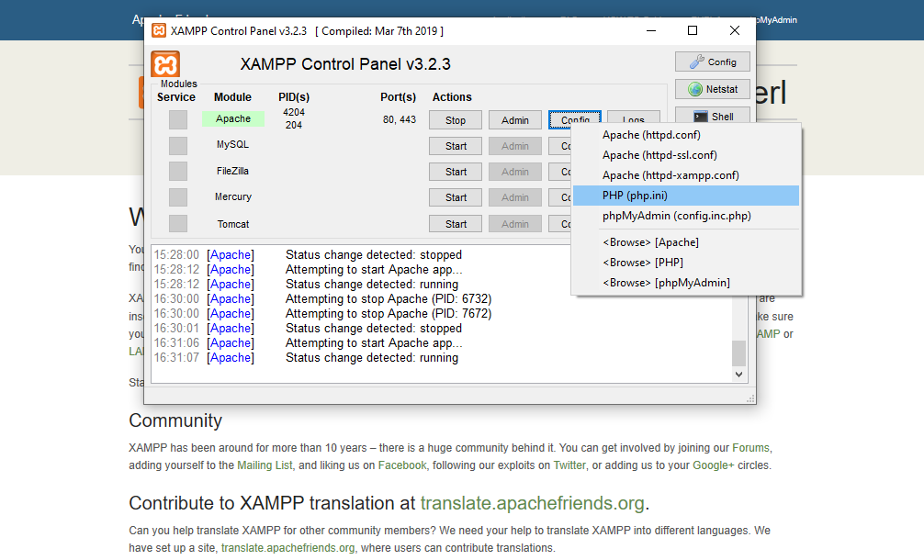Click Apache PID 4204 value
This screenshot has height=560, width=924.
pos(294,113)
